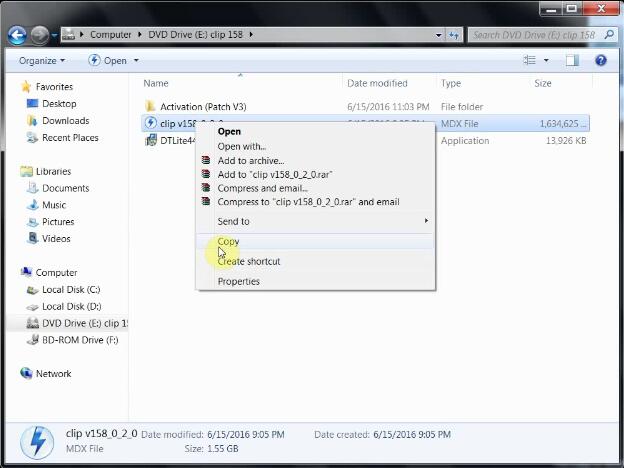The width and height of the screenshot is (624, 468).
Task: Choose Add to archive... menu entry
Action: [251, 161]
